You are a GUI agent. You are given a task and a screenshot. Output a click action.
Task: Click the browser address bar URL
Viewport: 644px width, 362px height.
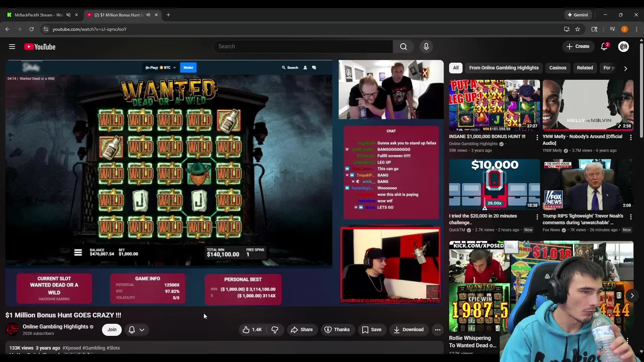90,29
